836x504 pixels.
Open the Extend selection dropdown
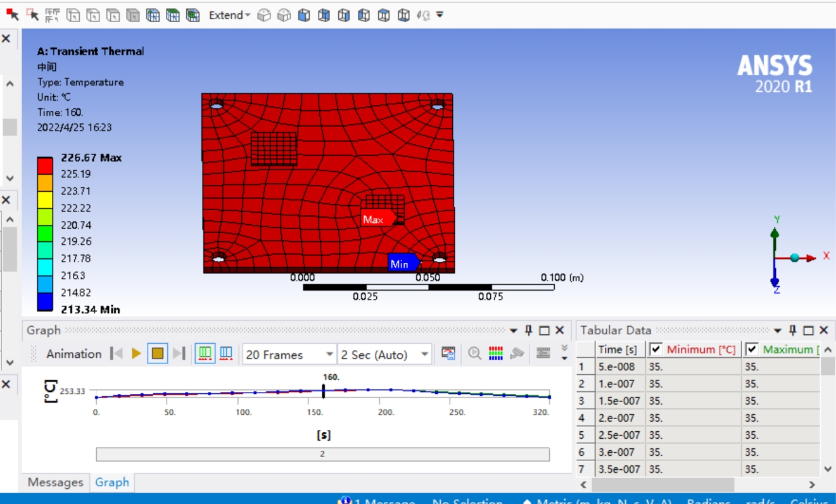coord(229,15)
